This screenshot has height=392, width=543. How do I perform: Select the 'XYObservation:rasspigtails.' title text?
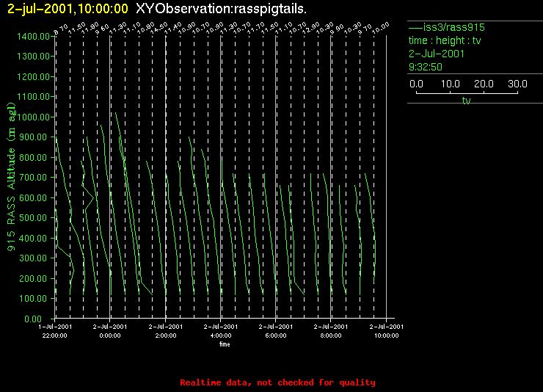[x=222, y=9]
